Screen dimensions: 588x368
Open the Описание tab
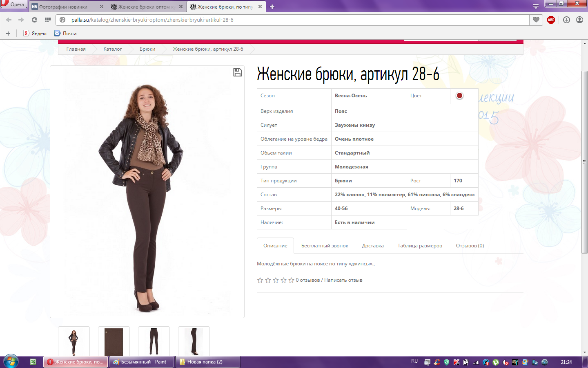[x=275, y=246]
